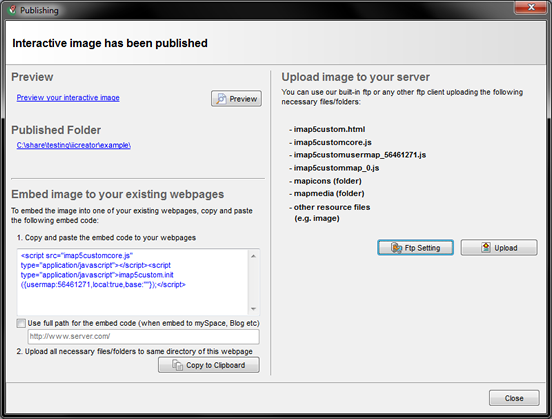Click the Ftp Setting button's icon
Viewport: 552px width, 419px height.
click(396, 248)
